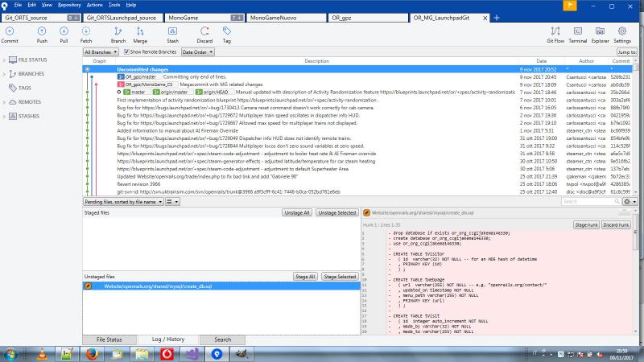Screen dimensions: 644x362
Task: Open Git Flow
Action: click(555, 35)
